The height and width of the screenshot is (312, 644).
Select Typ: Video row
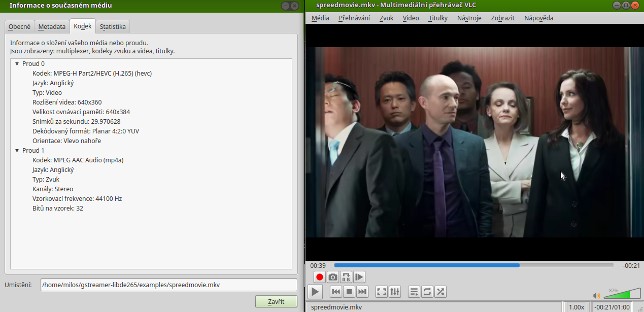click(47, 93)
